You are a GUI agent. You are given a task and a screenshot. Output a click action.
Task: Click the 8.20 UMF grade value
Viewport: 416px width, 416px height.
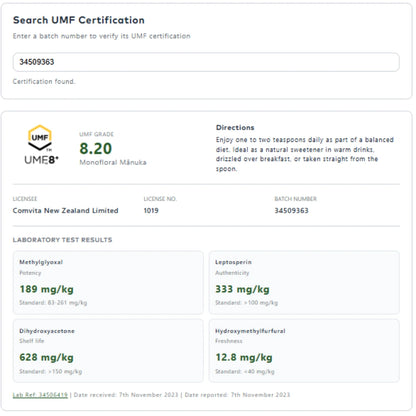96,149
